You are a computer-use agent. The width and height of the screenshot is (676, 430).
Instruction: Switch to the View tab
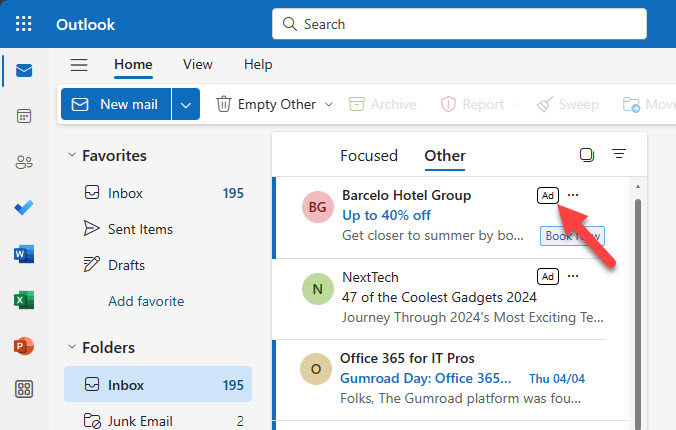[197, 65]
